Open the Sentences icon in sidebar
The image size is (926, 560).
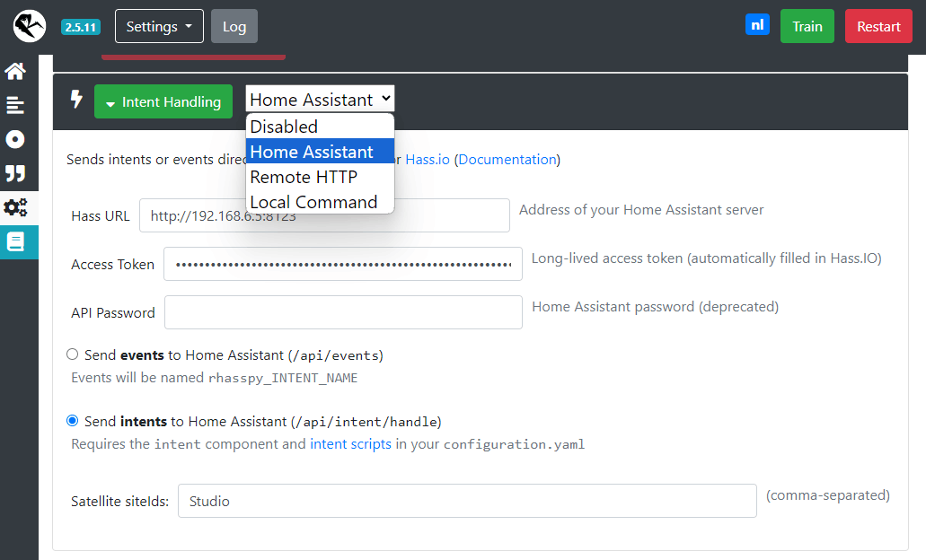coord(15,106)
